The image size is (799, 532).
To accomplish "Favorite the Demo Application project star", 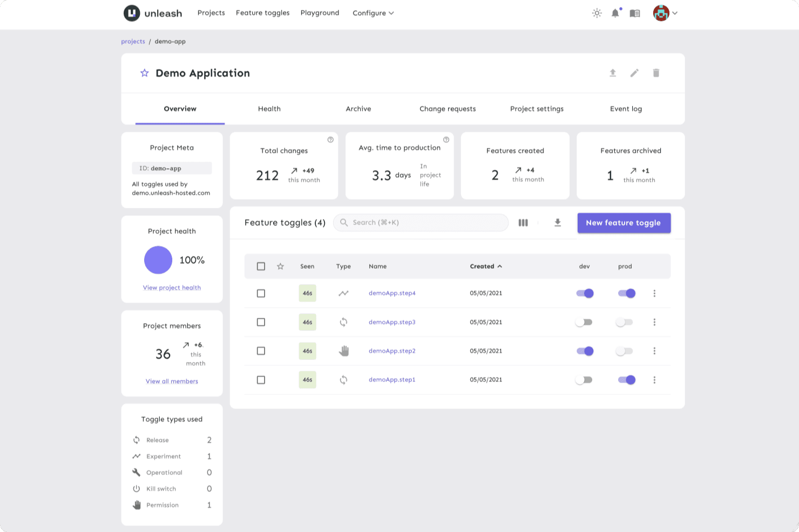I will click(145, 73).
